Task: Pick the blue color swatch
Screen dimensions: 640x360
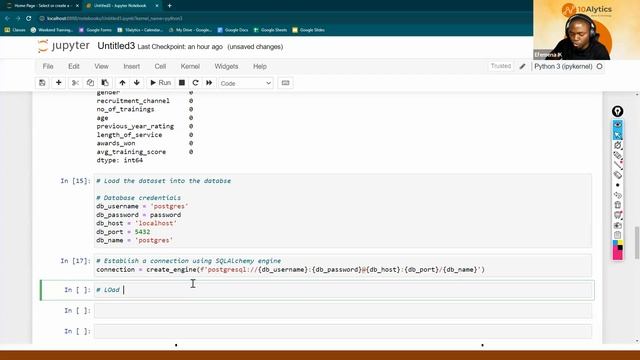Action: (615, 243)
